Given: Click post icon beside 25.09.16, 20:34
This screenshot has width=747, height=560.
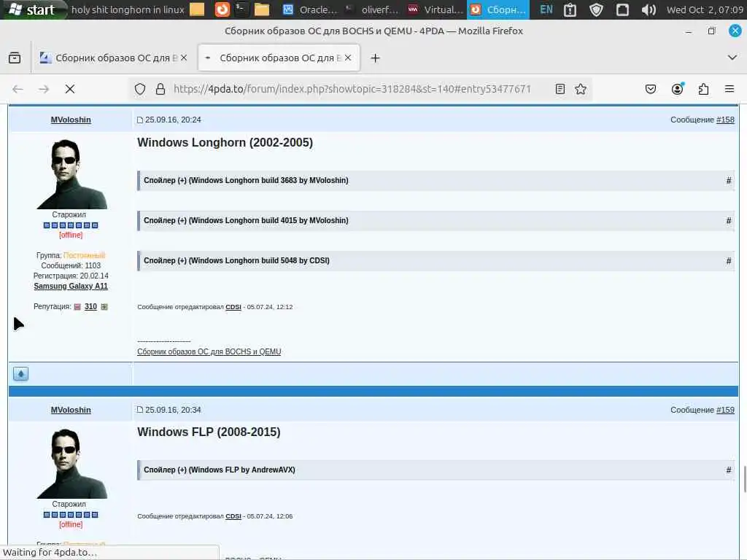Looking at the screenshot, I should [140, 410].
